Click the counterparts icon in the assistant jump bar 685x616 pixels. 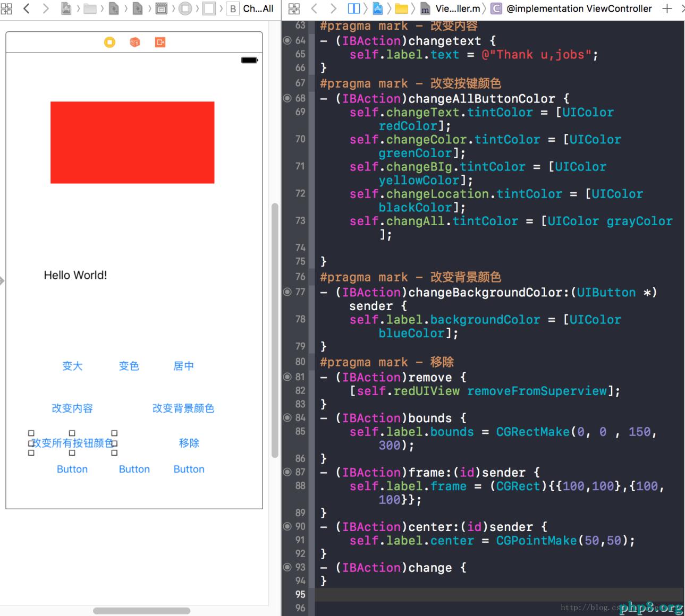(x=355, y=8)
